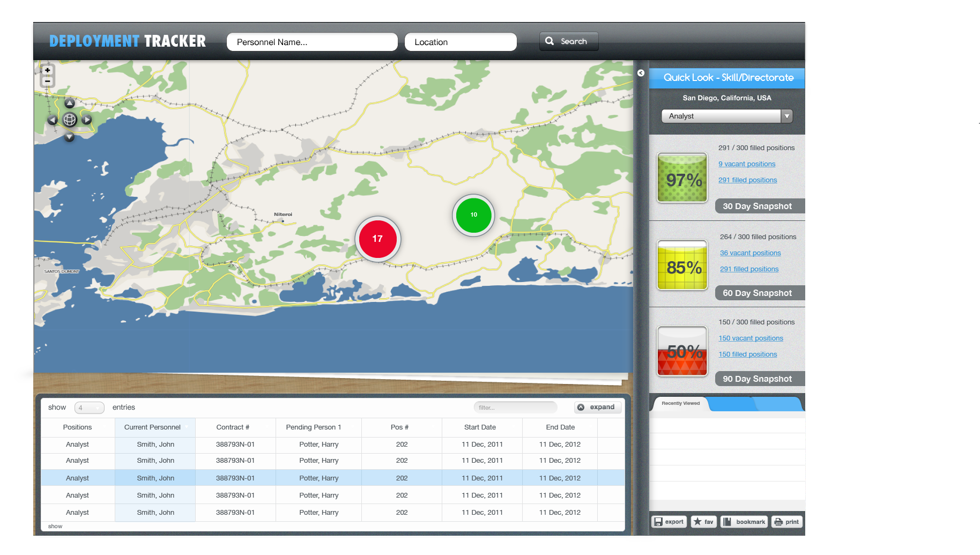Open the 9 vacant positions link
This screenshot has height=555, width=980.
click(746, 164)
